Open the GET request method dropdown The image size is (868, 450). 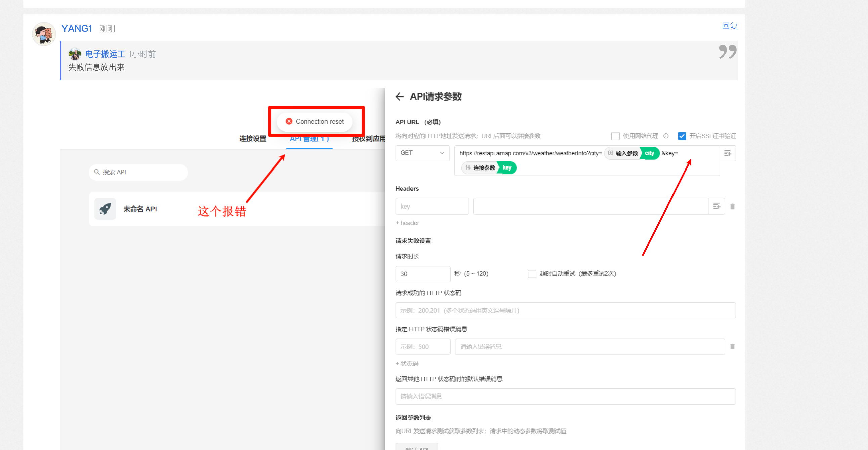pyautogui.click(x=422, y=153)
